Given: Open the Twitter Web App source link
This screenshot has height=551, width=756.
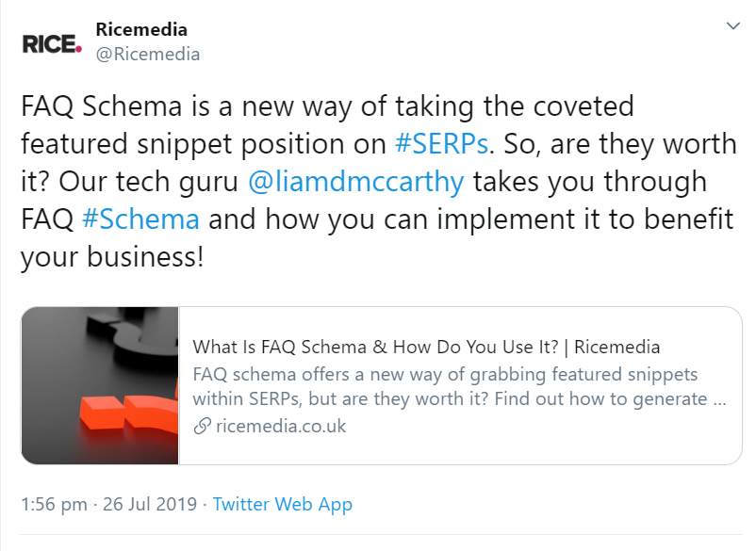Looking at the screenshot, I should (283, 504).
